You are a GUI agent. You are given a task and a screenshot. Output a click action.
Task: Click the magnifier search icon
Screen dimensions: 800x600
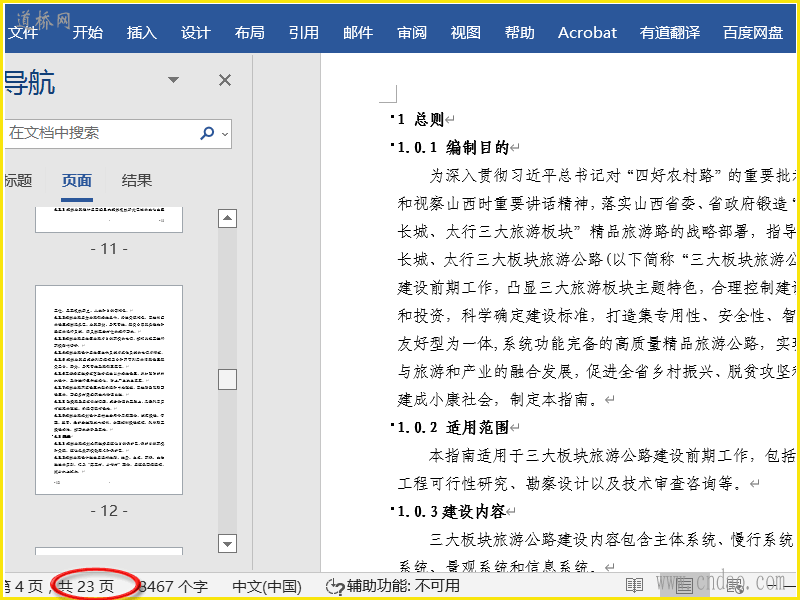pos(207,134)
